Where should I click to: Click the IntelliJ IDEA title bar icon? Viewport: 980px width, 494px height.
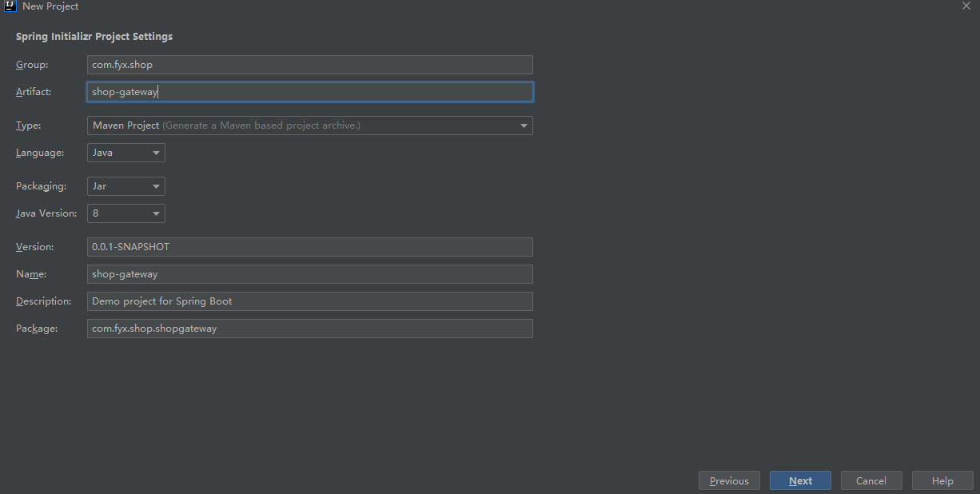10,6
